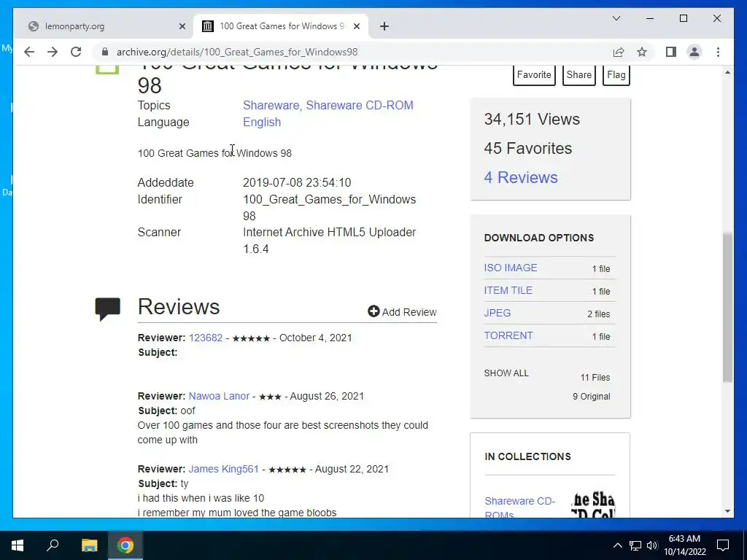Open the Chrome side panel icon
The height and width of the screenshot is (560, 747).
point(671,52)
